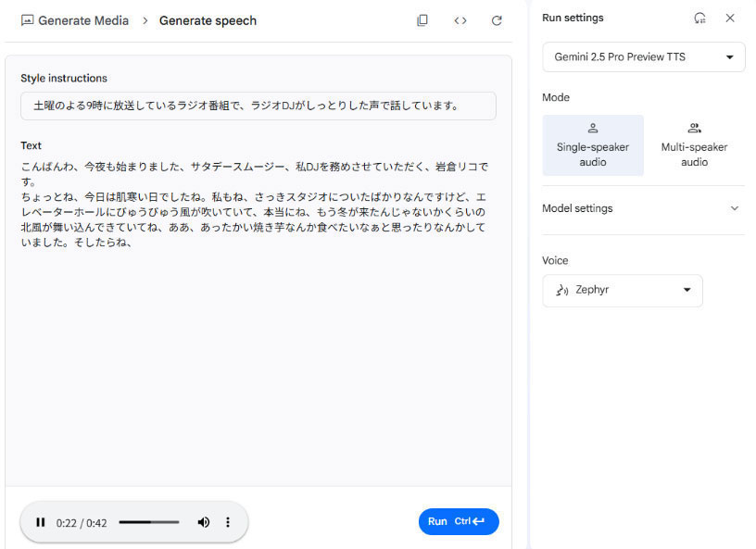Image resolution: width=756 pixels, height=549 pixels.
Task: Close the Run settings panel
Action: 730,18
